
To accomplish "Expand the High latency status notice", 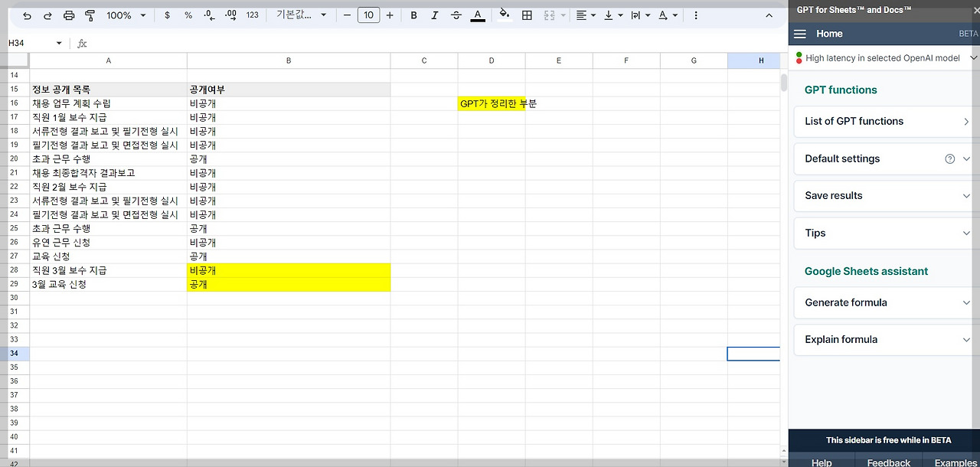I will tap(974, 57).
